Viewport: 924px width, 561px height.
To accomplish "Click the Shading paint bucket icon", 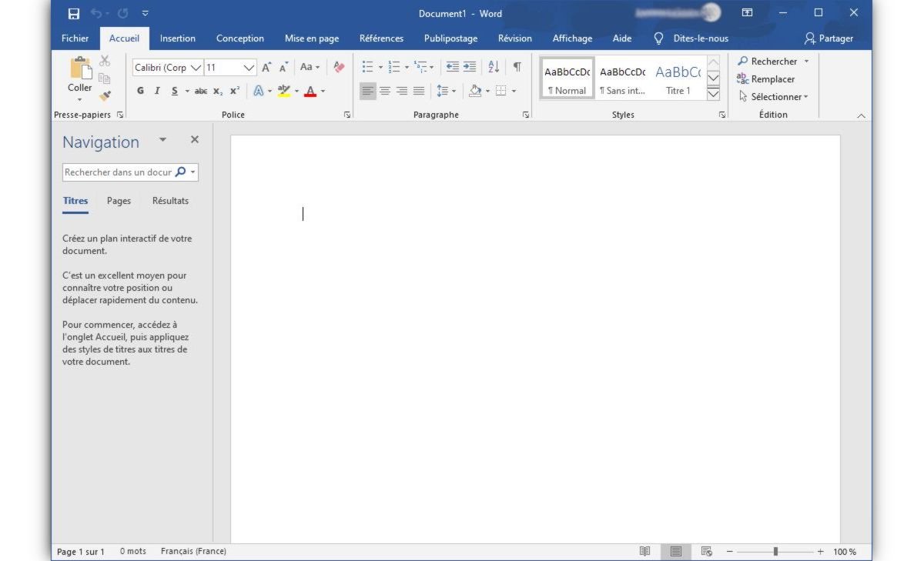I will tap(475, 91).
